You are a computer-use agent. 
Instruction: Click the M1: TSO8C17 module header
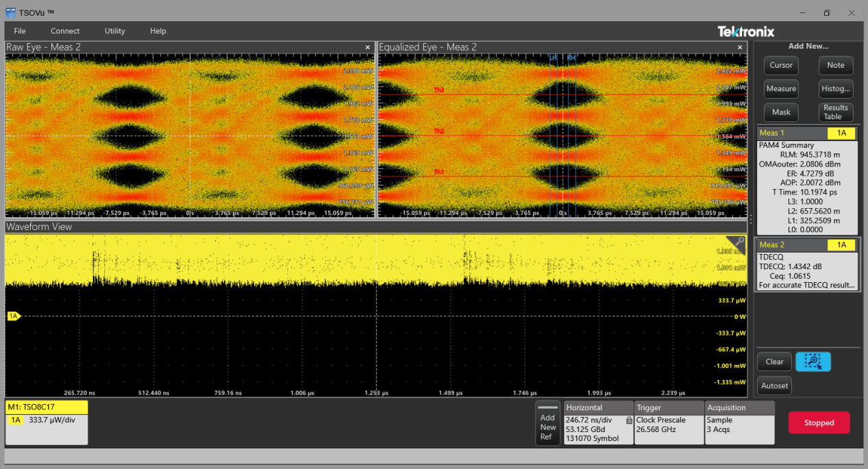[x=47, y=407]
